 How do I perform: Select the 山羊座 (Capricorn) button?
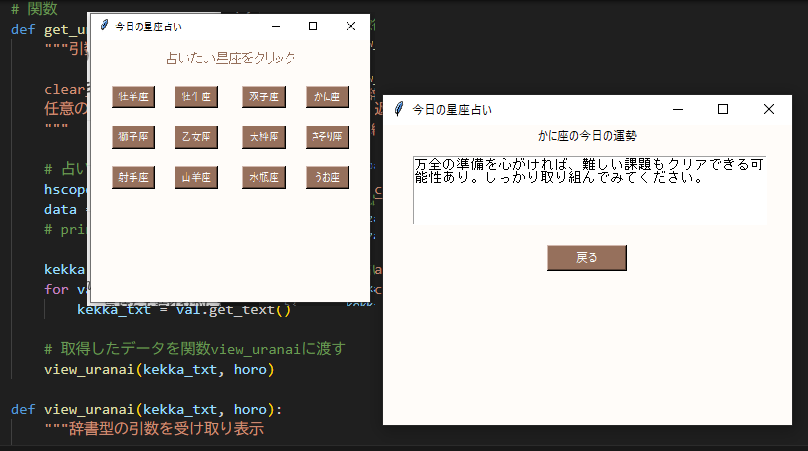point(196,178)
